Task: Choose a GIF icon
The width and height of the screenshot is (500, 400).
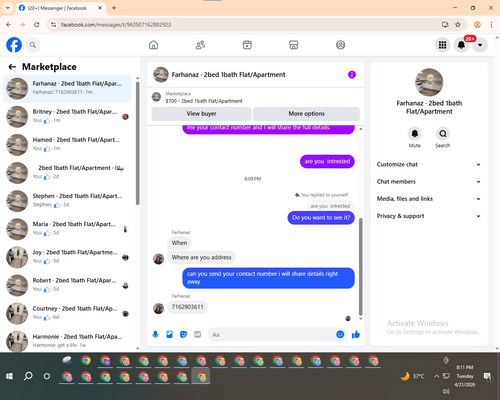Action: click(x=198, y=334)
